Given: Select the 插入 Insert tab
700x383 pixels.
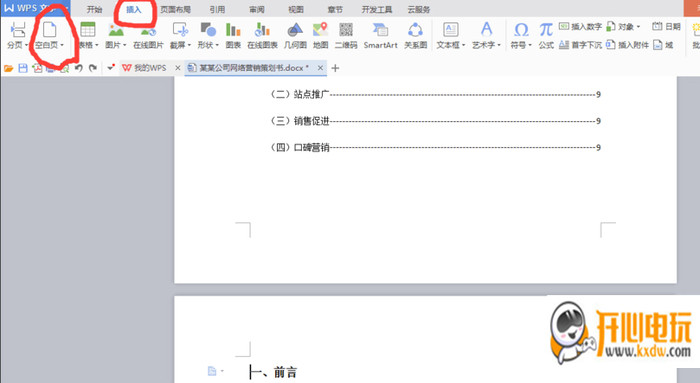Looking at the screenshot, I should tap(133, 9).
